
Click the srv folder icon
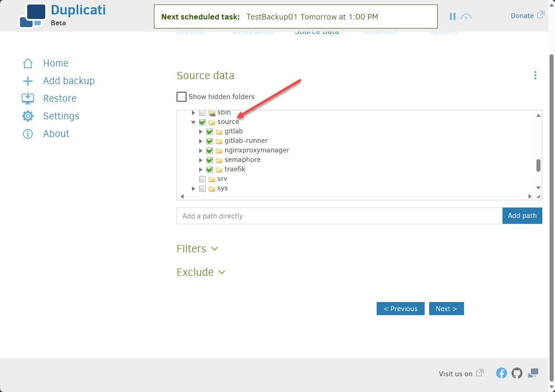(212, 179)
